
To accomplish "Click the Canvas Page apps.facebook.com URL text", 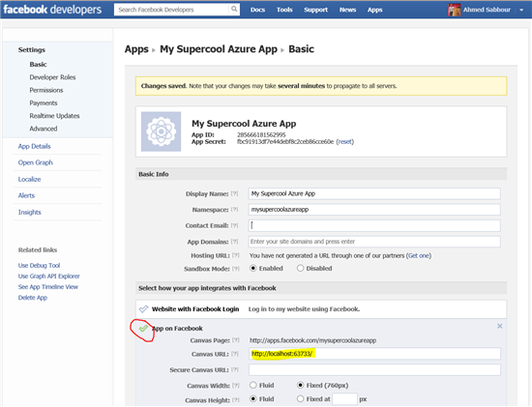I will point(312,340).
